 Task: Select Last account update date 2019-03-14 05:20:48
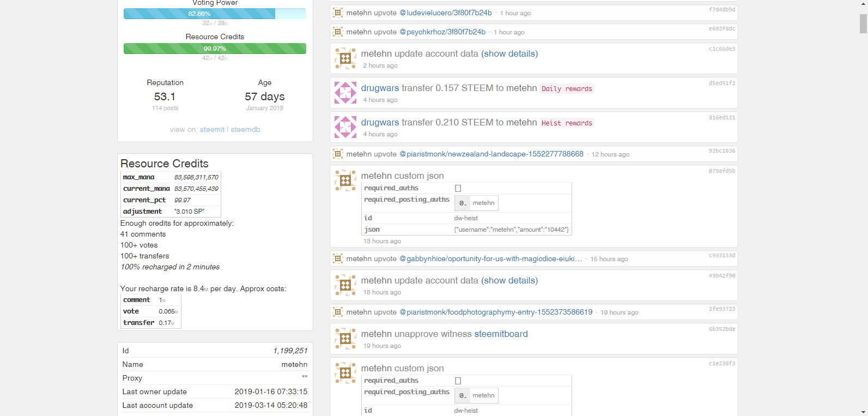pos(271,405)
